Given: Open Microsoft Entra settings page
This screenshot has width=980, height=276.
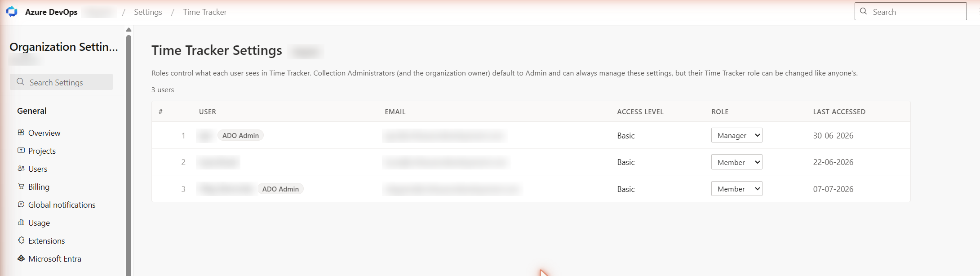Looking at the screenshot, I should click(x=55, y=259).
